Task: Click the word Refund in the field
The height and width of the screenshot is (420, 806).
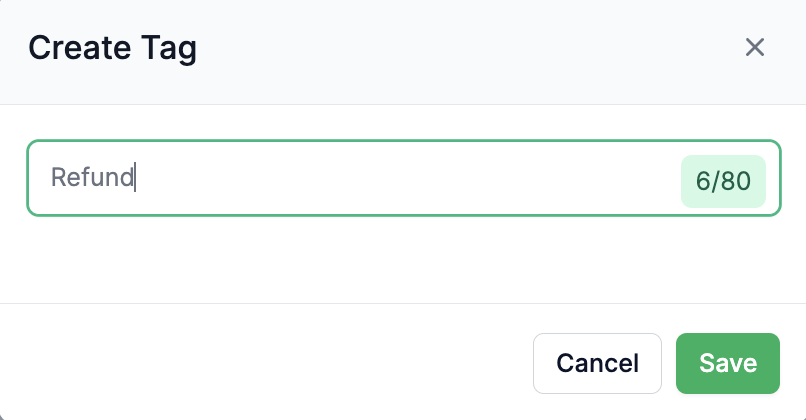Action: [x=92, y=178]
